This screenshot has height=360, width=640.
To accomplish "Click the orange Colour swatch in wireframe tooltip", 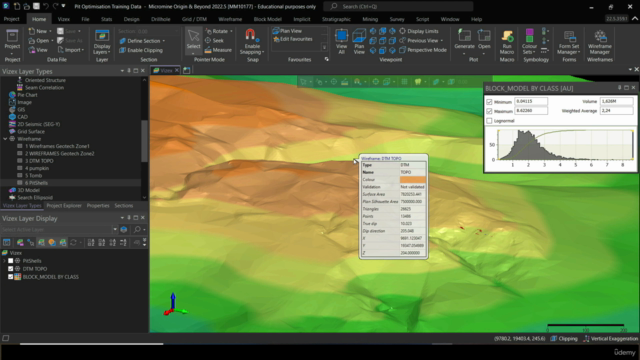I will 413,180.
